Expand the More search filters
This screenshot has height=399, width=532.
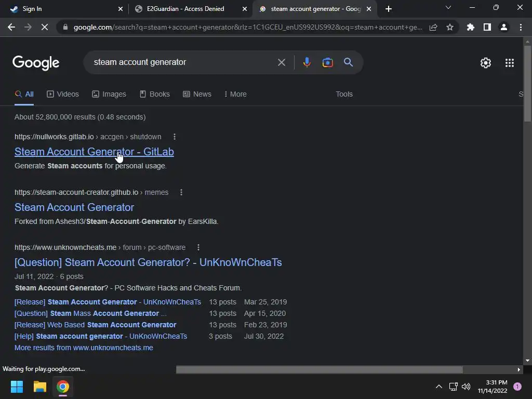[x=235, y=95]
